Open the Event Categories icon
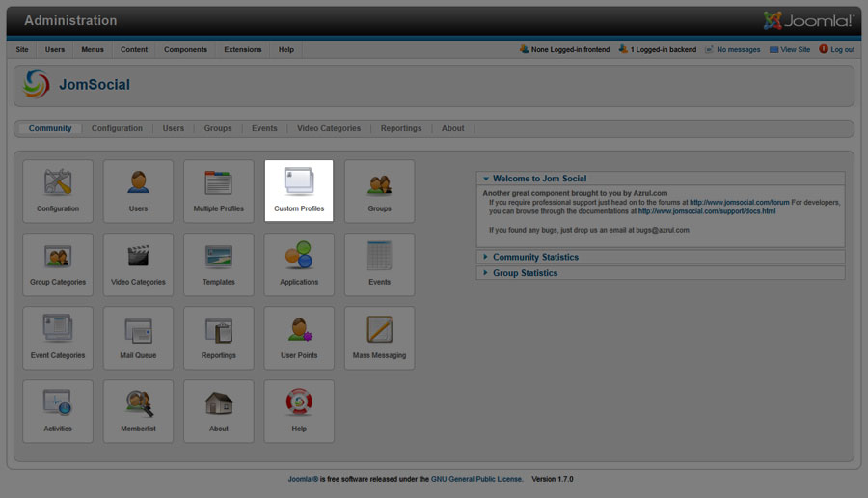The height and width of the screenshot is (498, 868). [58, 338]
